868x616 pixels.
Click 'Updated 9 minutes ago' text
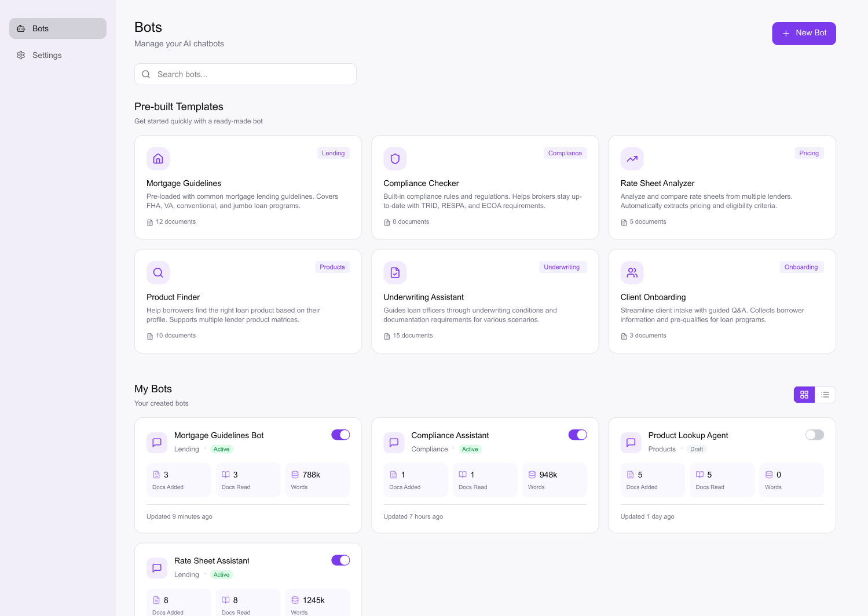pos(180,516)
